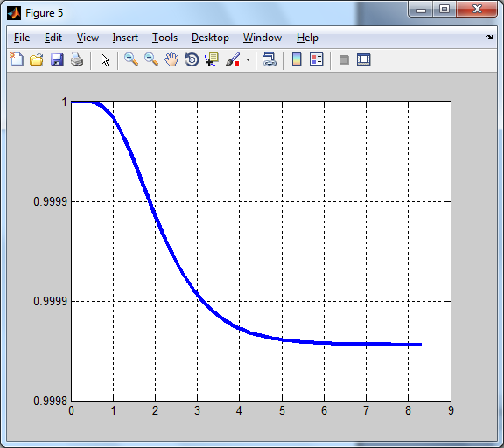Click the New Figure toolbar icon
Screen dimensions: 504x448
[17, 59]
